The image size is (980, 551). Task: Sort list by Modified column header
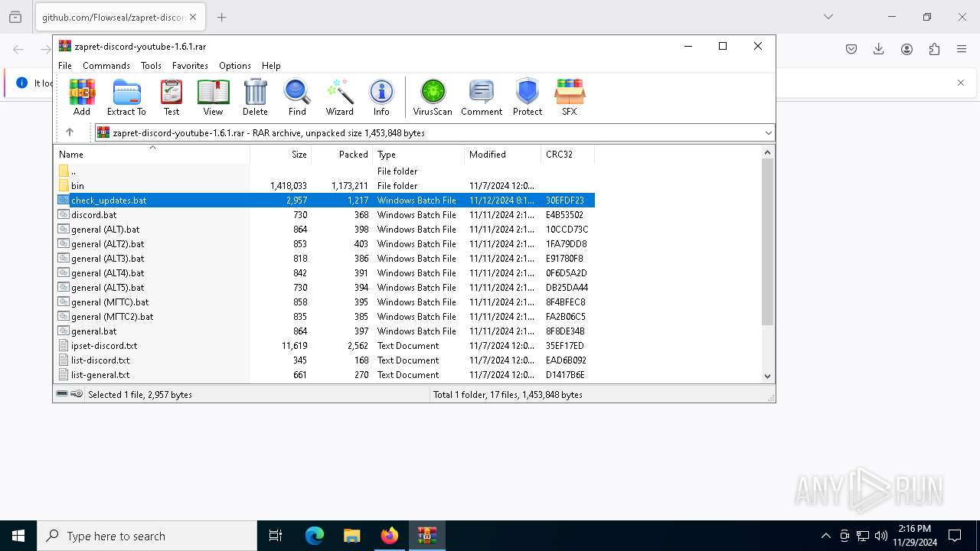(503, 154)
